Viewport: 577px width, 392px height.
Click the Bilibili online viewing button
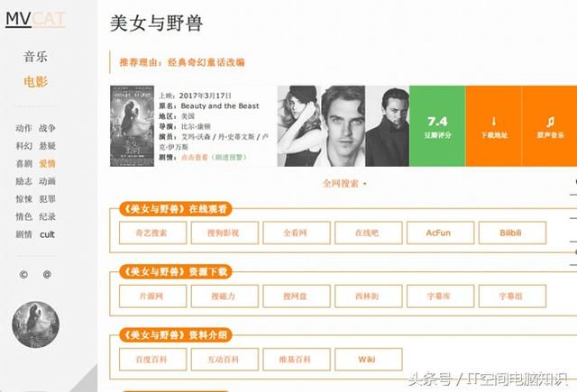pos(512,232)
